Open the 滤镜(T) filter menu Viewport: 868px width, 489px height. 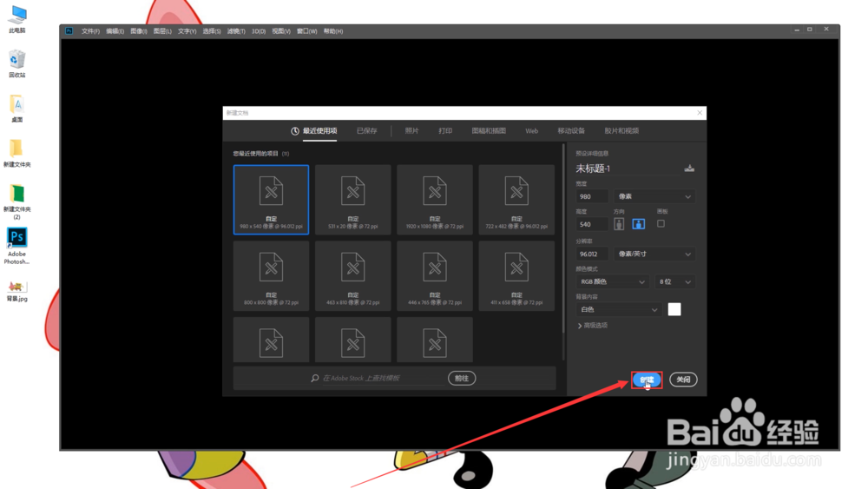(236, 31)
